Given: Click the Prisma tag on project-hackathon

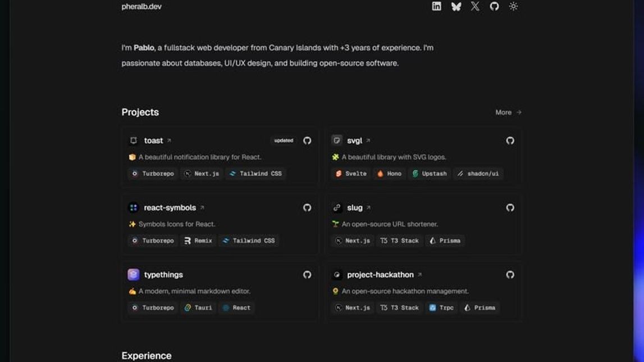Looking at the screenshot, I should click(x=480, y=307).
